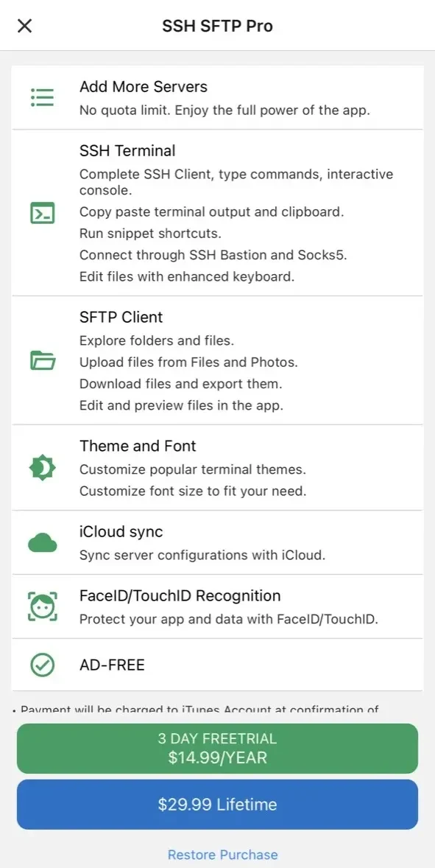
Task: Tap 'Download files and export them' line
Action: 181,384
